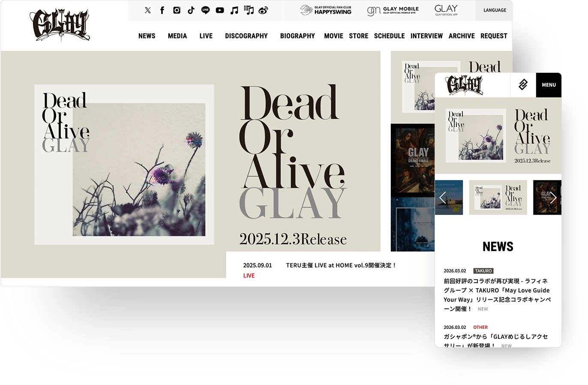Open the INTERVIEW menu item
Viewport: 588px width, 385px height.
coord(426,36)
